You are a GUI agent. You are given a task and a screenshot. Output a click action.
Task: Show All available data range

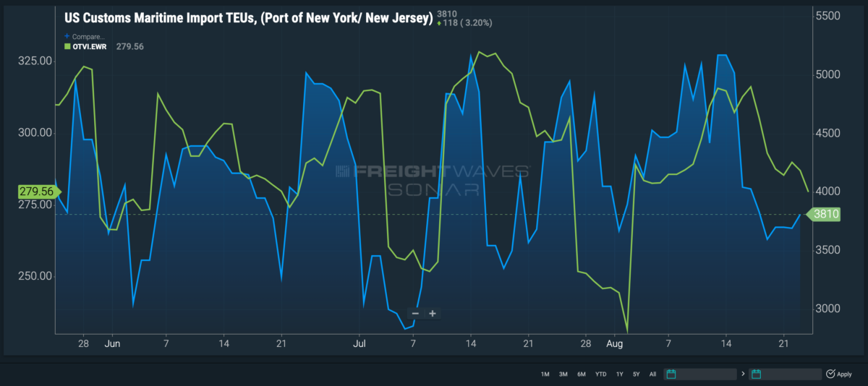tap(652, 374)
